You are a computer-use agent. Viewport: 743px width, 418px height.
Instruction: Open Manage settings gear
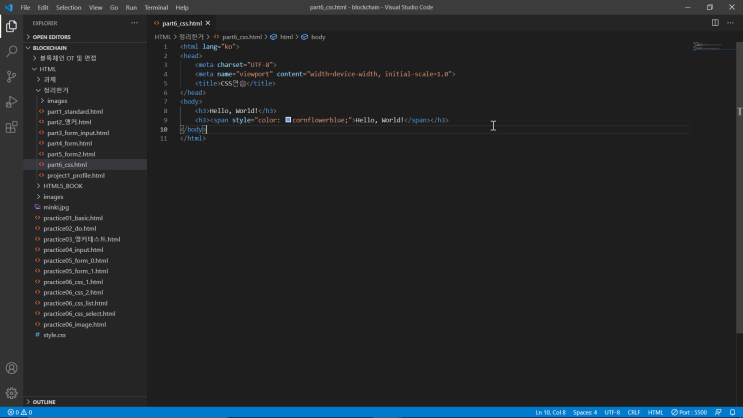click(11, 393)
